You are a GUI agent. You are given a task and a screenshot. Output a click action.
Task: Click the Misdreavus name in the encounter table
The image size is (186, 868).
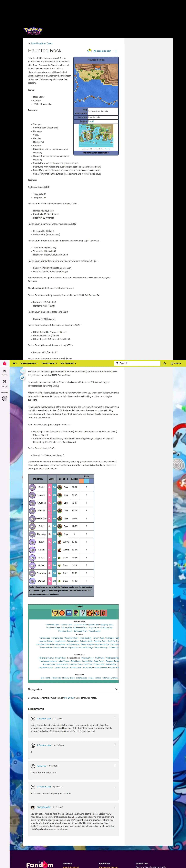tap(42, 519)
